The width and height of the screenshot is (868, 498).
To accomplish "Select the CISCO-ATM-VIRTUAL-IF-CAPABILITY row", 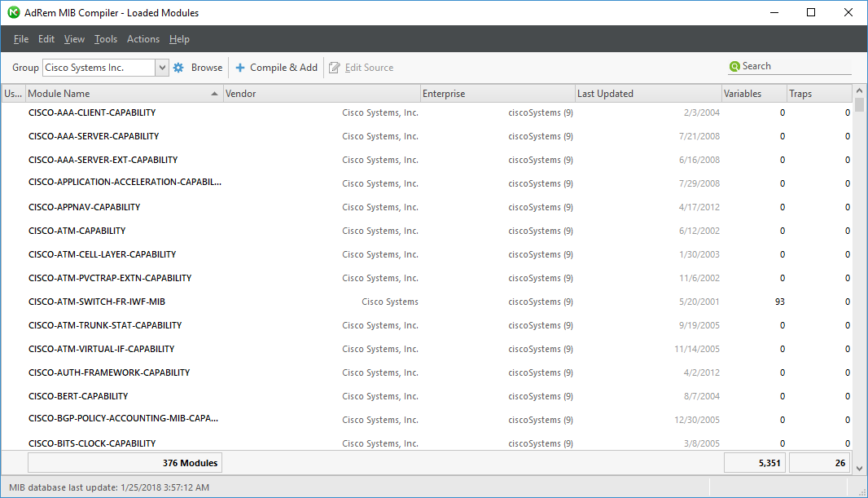I will tap(426, 349).
